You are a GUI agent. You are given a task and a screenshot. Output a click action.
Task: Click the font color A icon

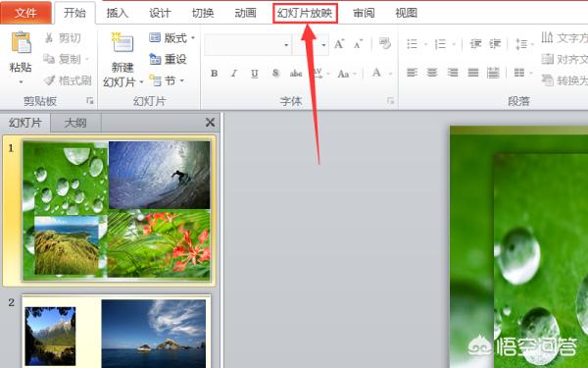coord(376,73)
